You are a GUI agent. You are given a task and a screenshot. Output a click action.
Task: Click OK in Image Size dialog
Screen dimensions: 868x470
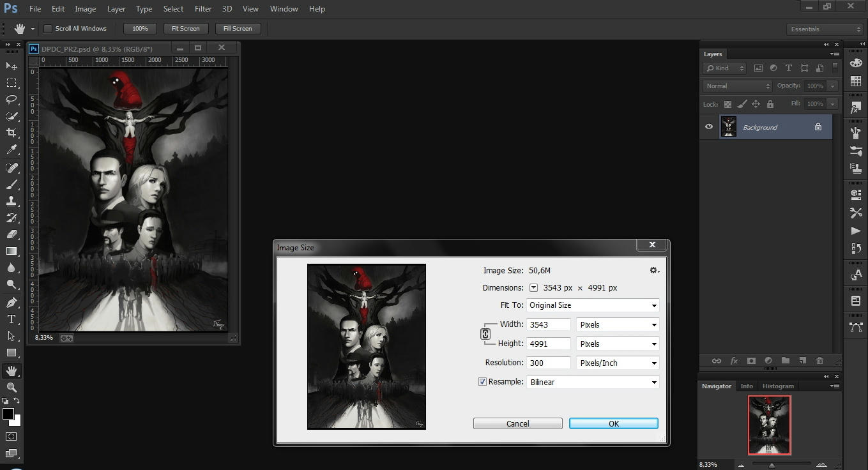613,423
